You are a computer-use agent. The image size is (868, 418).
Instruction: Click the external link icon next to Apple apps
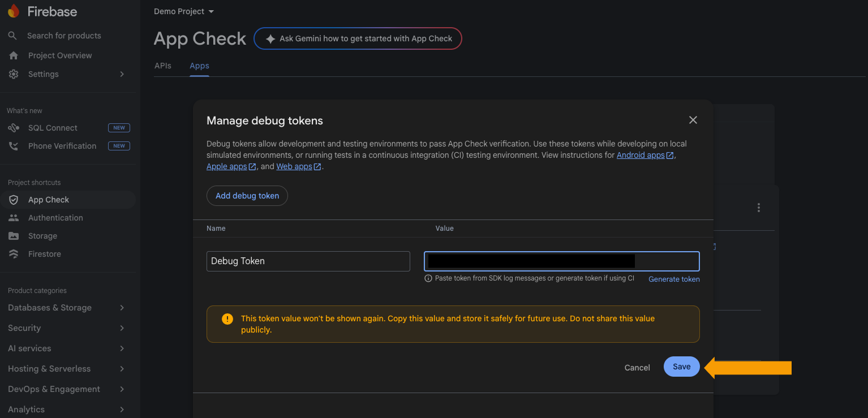pyautogui.click(x=252, y=167)
